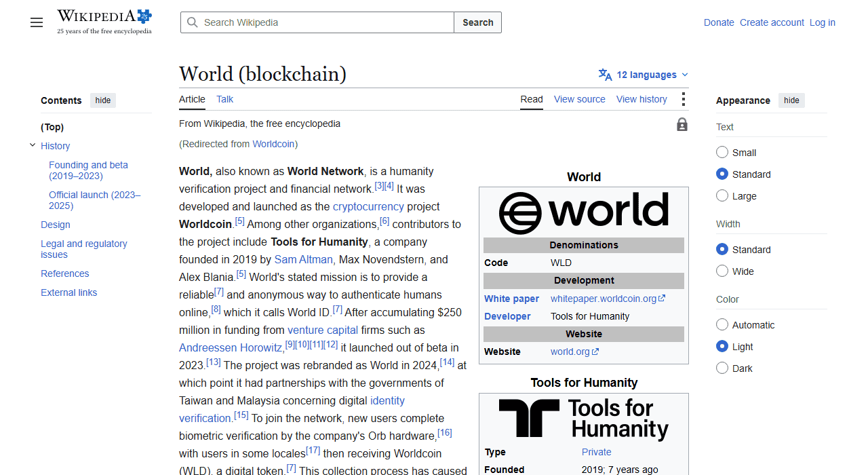The height and width of the screenshot is (475, 868).
Task: Hide the Contents sidebar
Action: [103, 100]
